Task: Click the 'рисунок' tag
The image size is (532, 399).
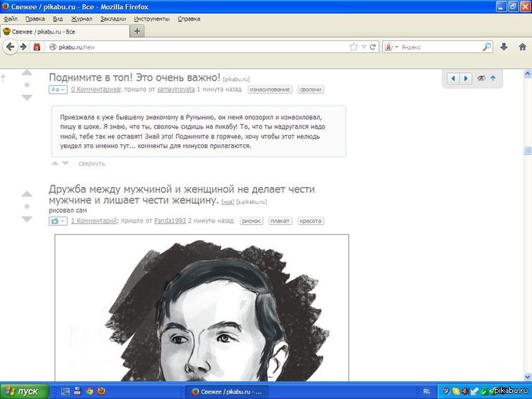Action: pyautogui.click(x=252, y=221)
